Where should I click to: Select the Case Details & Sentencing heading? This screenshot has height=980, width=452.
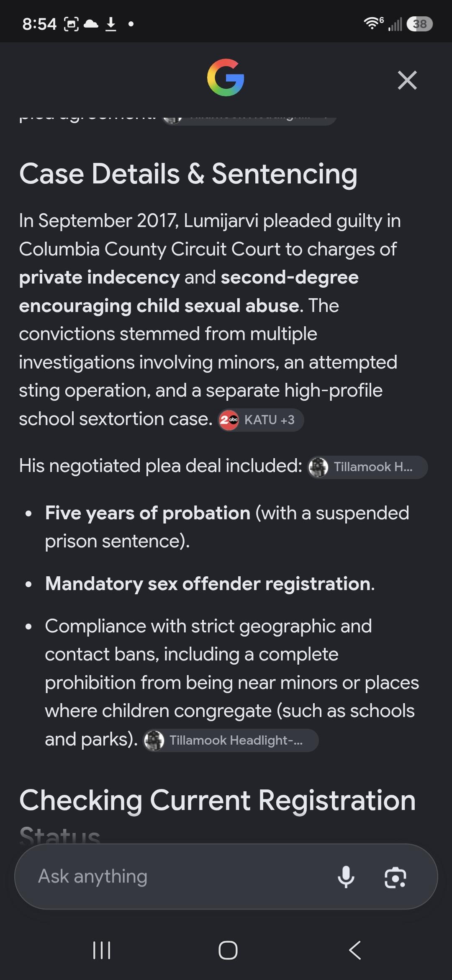[x=188, y=174]
